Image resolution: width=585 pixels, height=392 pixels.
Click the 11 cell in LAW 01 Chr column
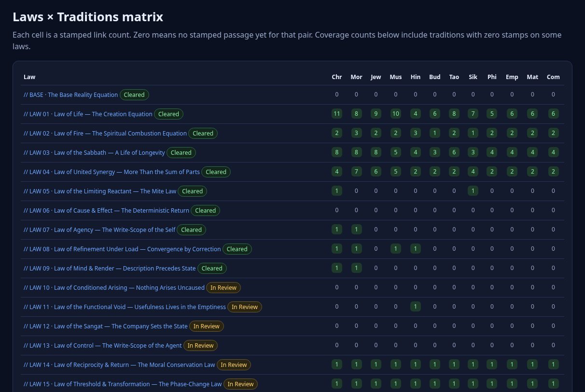click(337, 114)
